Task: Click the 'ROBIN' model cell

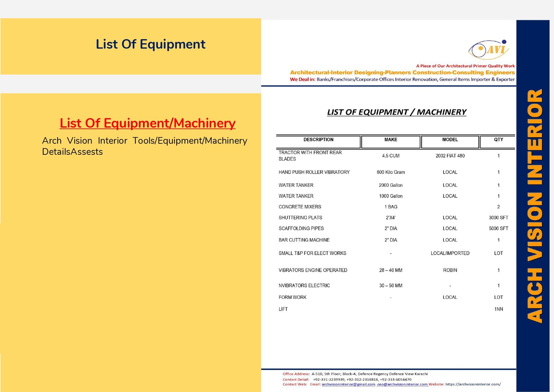Action: [450, 270]
